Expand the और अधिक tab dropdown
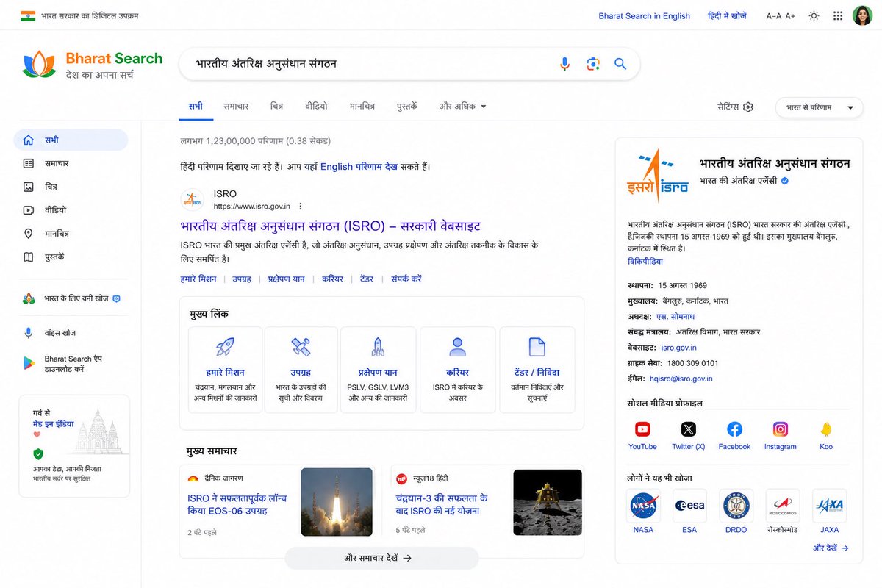This screenshot has height=588, width=882. pos(463,107)
